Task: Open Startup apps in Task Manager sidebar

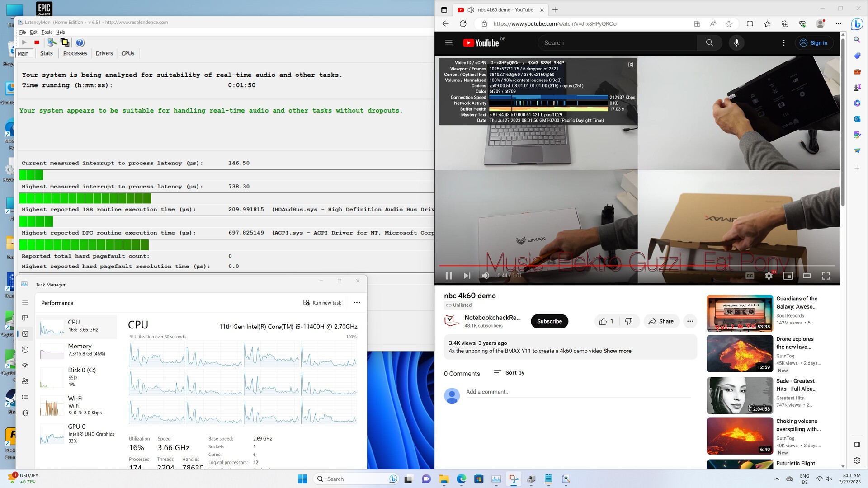Action: pos(25,366)
